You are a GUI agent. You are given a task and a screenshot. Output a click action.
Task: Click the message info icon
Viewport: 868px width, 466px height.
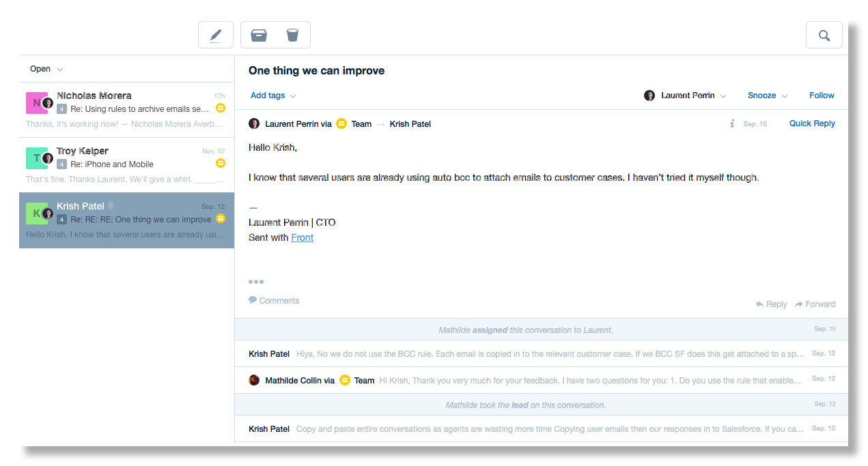[732, 123]
